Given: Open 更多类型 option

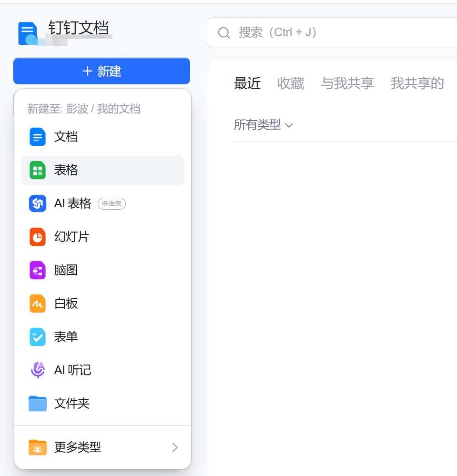Looking at the screenshot, I should [x=102, y=447].
